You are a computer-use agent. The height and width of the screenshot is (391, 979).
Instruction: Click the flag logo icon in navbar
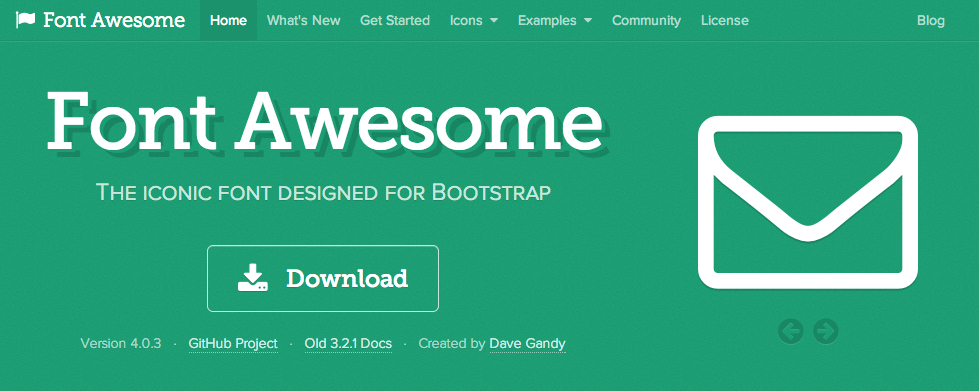25,20
